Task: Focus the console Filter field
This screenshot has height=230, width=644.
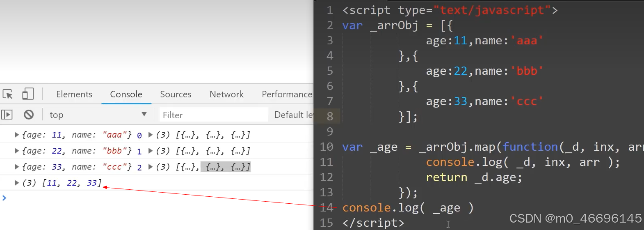Action: coord(214,115)
